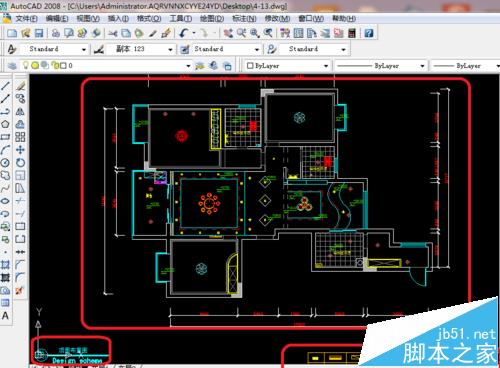Open the 格式(O) menu
This screenshot has height=368, width=500.
pos(149,18)
